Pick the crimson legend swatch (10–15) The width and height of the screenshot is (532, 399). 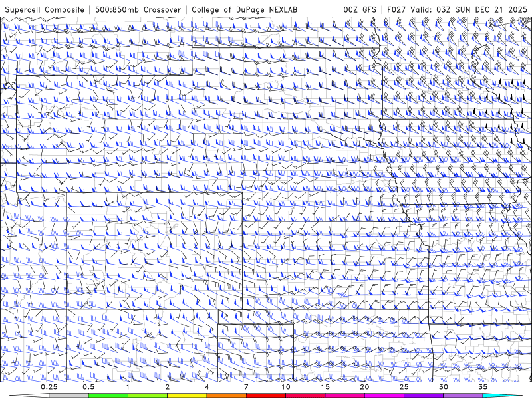tap(305, 396)
